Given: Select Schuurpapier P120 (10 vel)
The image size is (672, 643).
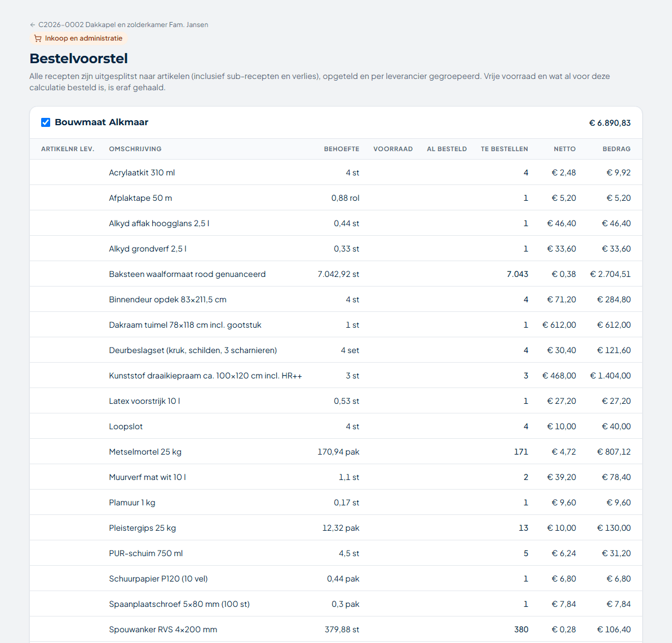Looking at the screenshot, I should tap(158, 579).
